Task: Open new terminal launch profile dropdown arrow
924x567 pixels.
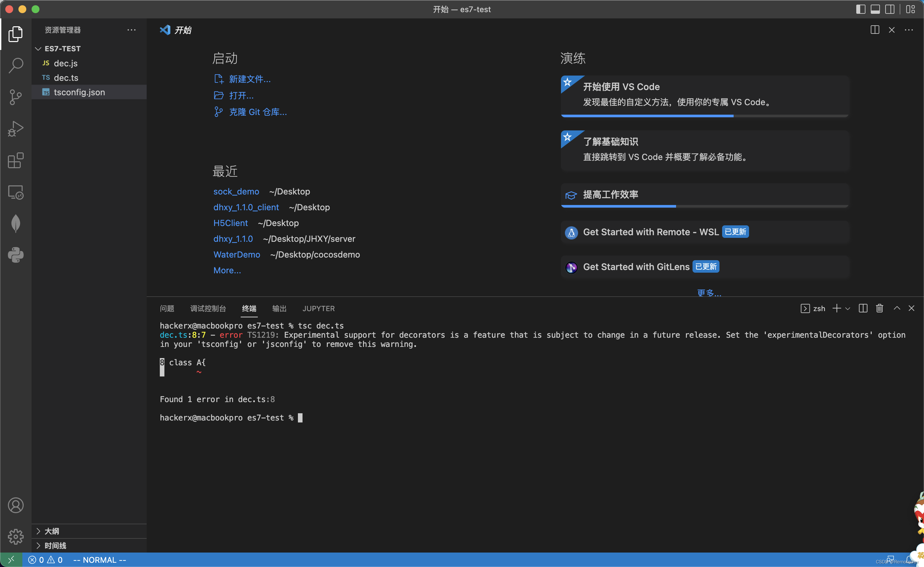Action: click(848, 308)
